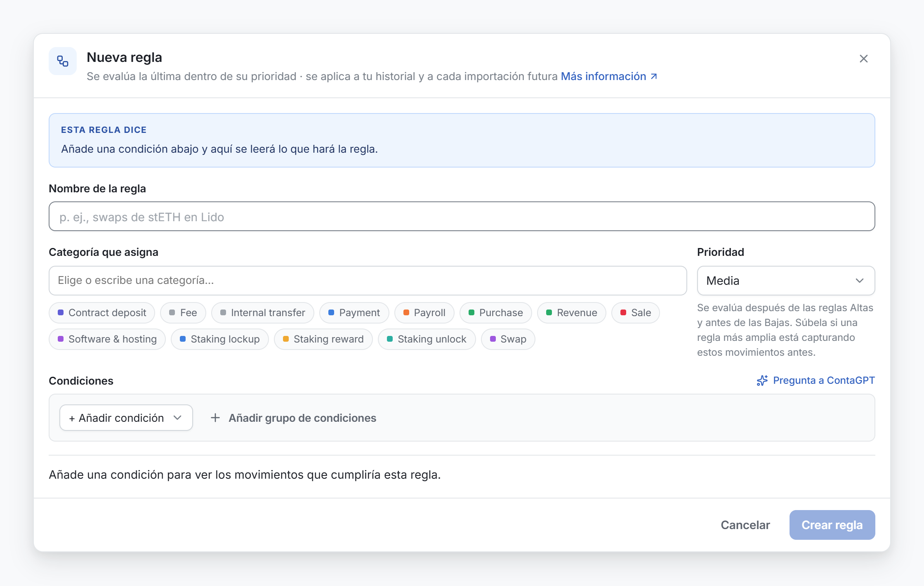The height and width of the screenshot is (586, 924).
Task: Choose the Payroll category chip
Action: tap(424, 313)
